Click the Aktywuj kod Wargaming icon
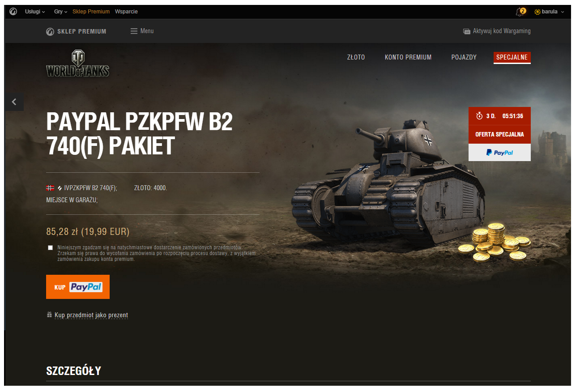 [467, 31]
